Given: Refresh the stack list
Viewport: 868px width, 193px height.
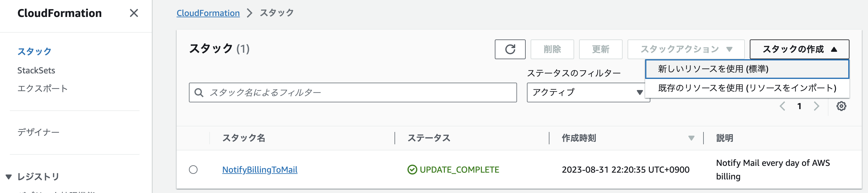Looking at the screenshot, I should pos(510,49).
